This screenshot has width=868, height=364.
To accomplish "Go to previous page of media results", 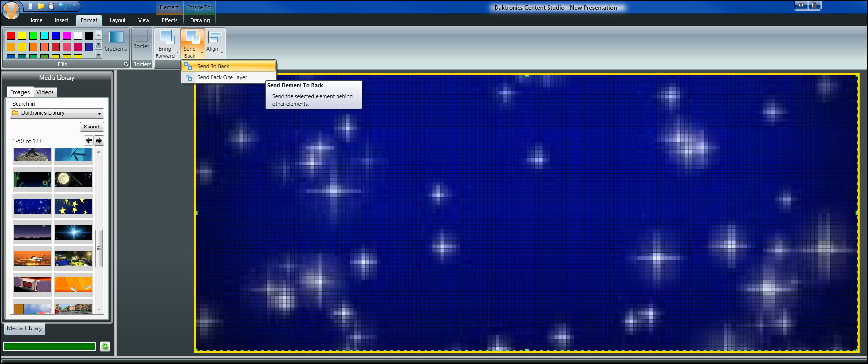I will pos(89,141).
